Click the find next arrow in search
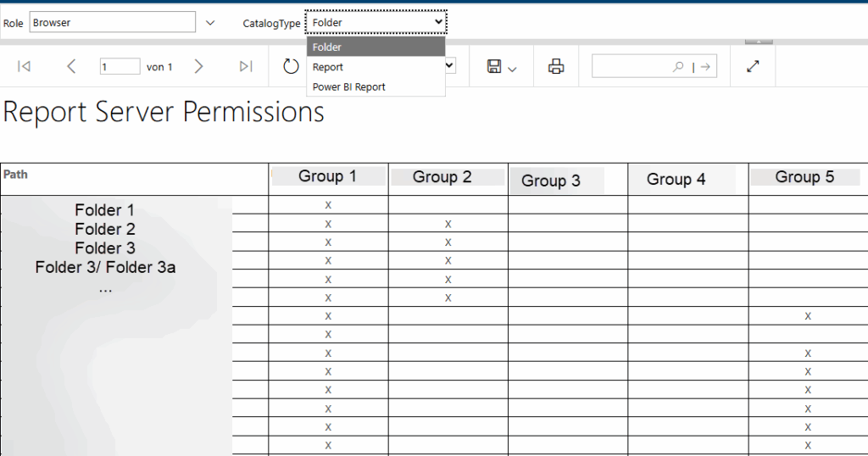 coord(705,67)
